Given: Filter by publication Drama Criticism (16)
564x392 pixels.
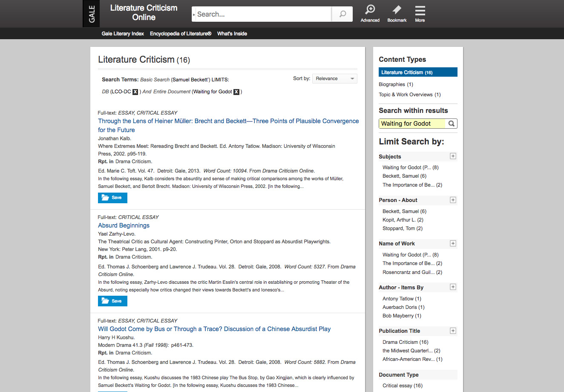Looking at the screenshot, I should 406,342.
